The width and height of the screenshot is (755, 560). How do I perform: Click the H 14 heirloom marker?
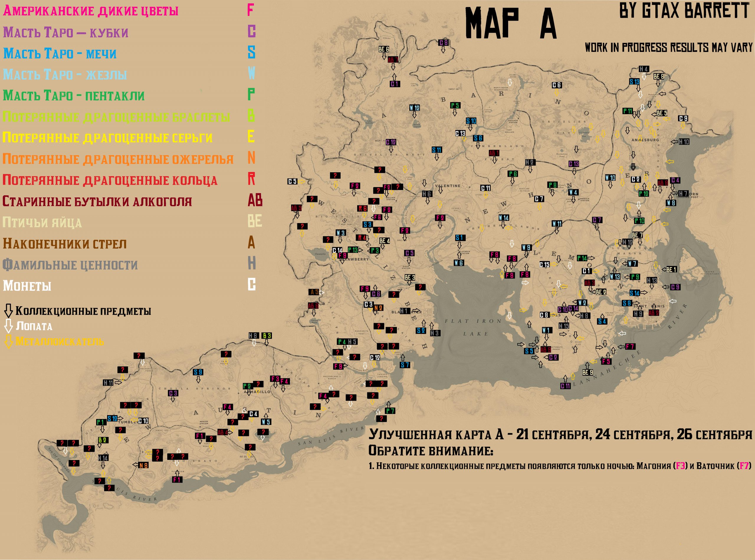click(103, 458)
